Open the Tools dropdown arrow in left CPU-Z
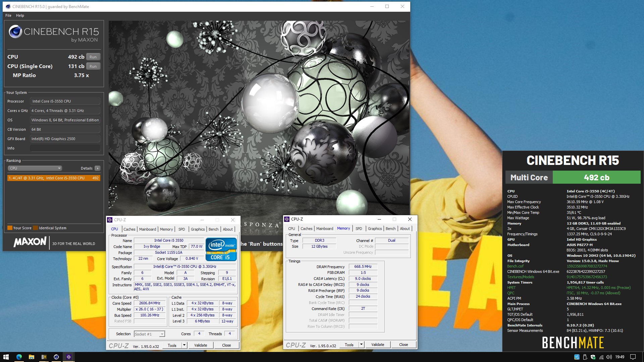 click(184, 345)
